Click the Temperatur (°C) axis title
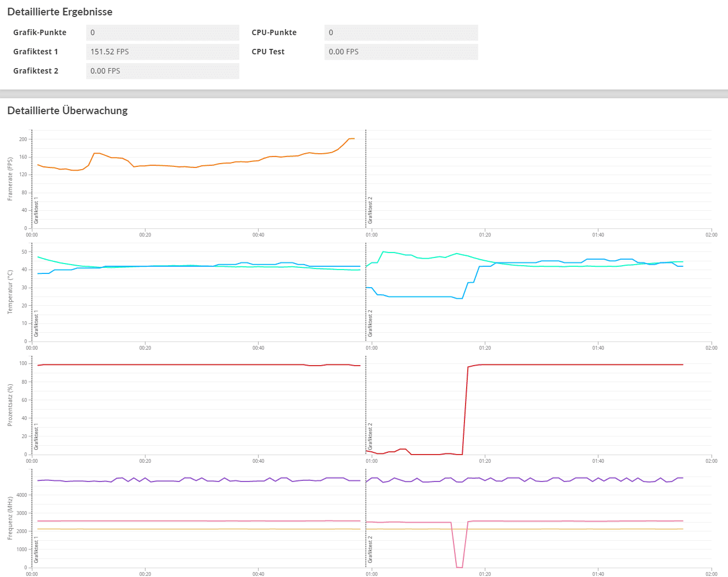 coord(10,292)
